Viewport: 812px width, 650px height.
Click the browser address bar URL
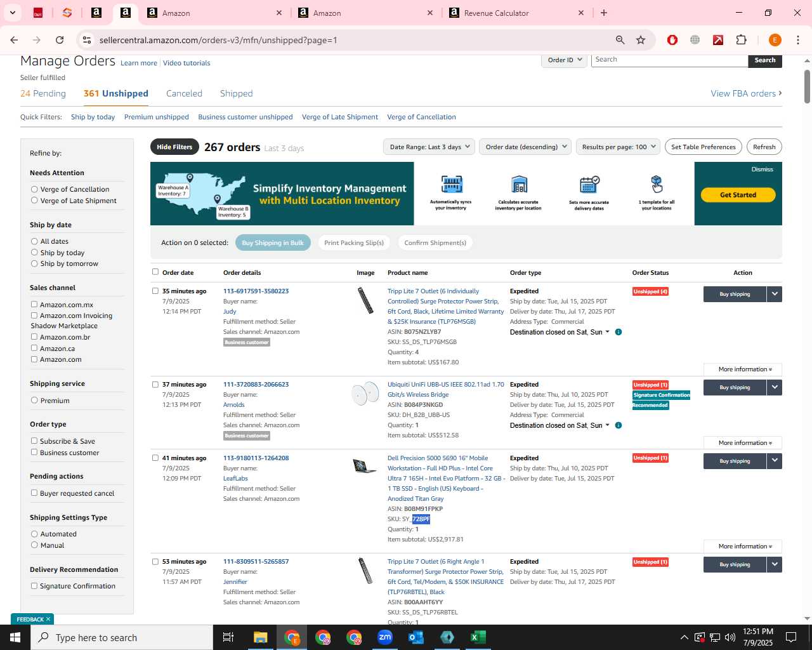[x=218, y=40]
